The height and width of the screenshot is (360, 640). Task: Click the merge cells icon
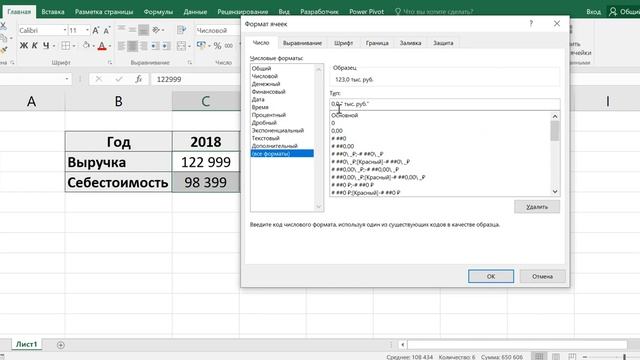tap(181, 46)
